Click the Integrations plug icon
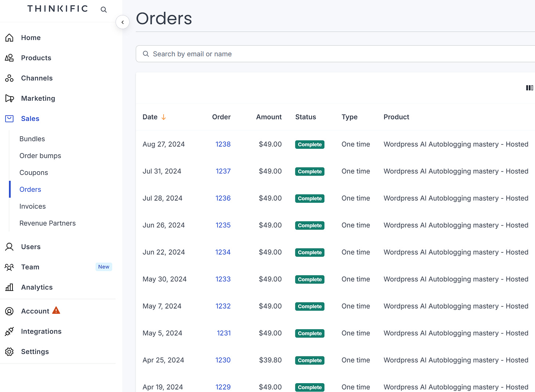Viewport: 535px width, 392px height. tap(9, 331)
